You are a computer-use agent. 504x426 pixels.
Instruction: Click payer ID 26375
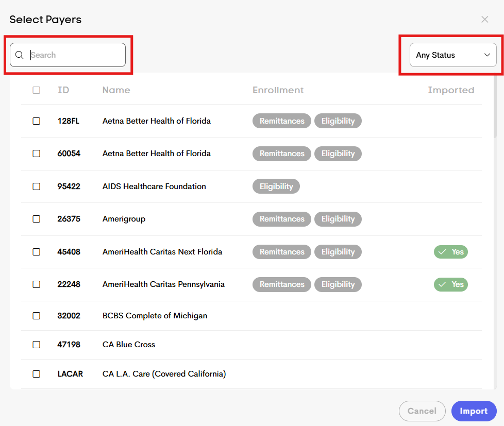(x=69, y=219)
